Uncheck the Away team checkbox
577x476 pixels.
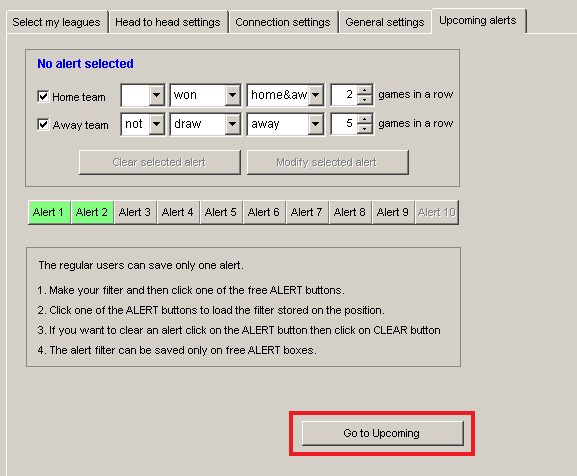(43, 124)
